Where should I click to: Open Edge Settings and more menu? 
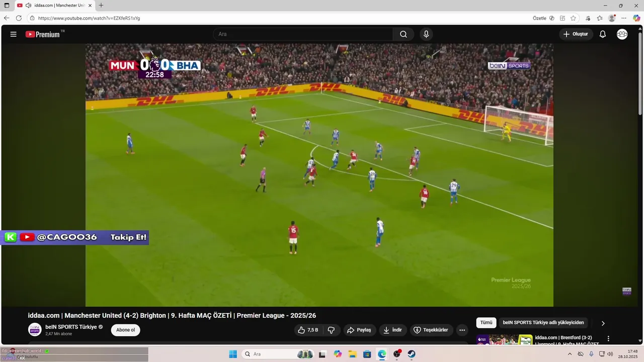click(624, 18)
